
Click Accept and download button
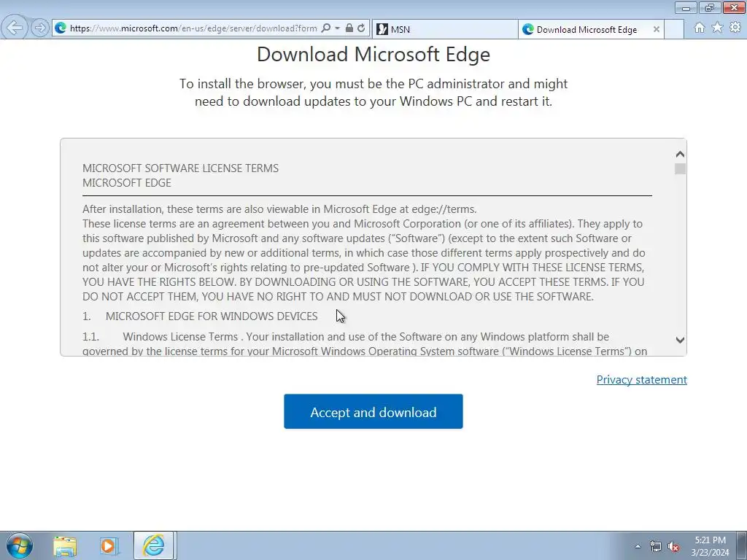[x=373, y=411]
